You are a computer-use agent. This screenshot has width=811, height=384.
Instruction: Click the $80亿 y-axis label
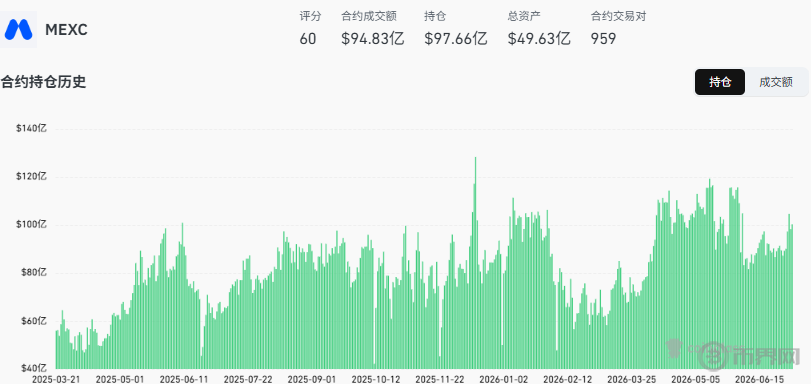click(34, 273)
